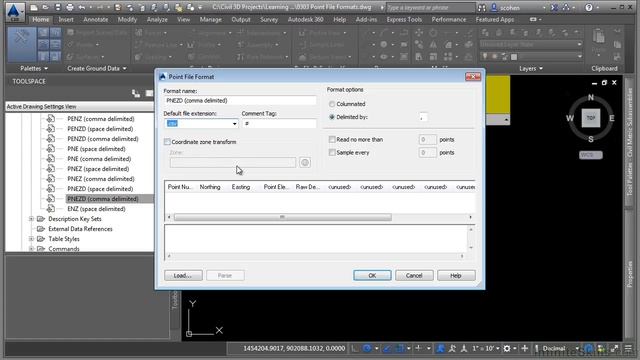
Task: Click the Clean Screen icon in status bar
Action: pos(615,349)
